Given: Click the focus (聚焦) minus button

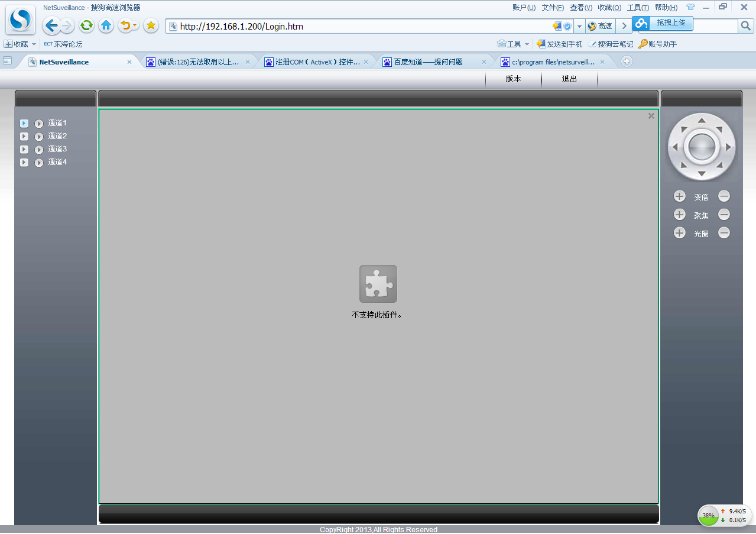Looking at the screenshot, I should coord(724,215).
